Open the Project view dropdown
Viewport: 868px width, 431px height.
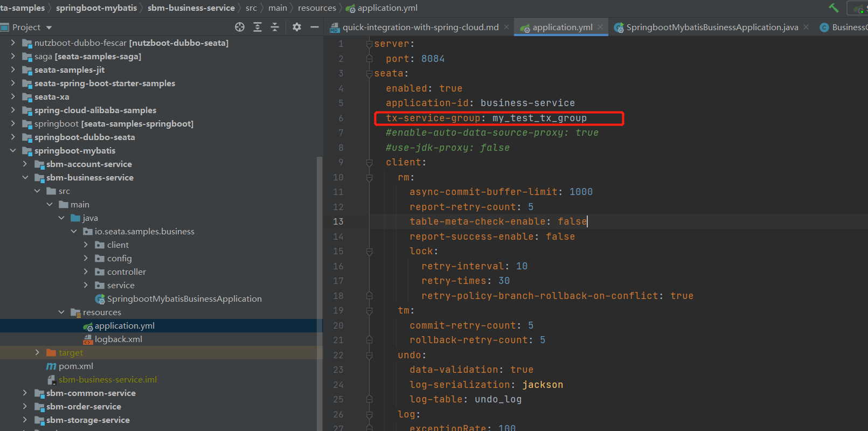49,27
